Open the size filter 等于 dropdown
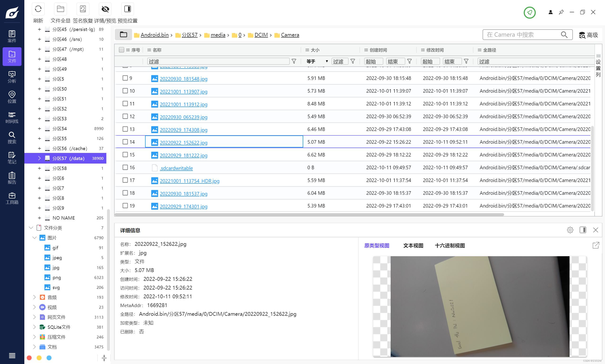 pyautogui.click(x=317, y=61)
